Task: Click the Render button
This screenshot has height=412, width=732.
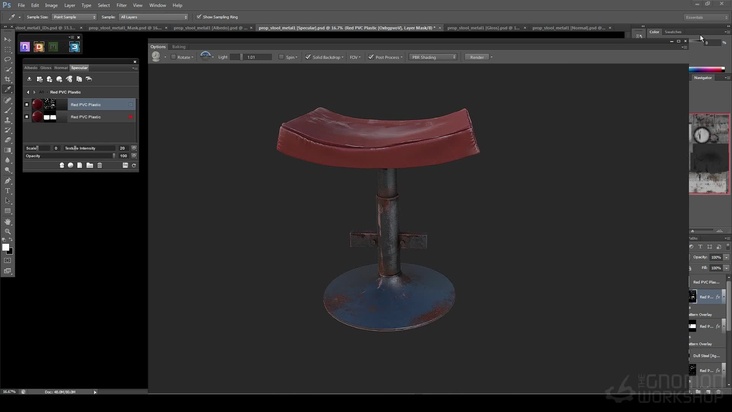Action: [477, 57]
